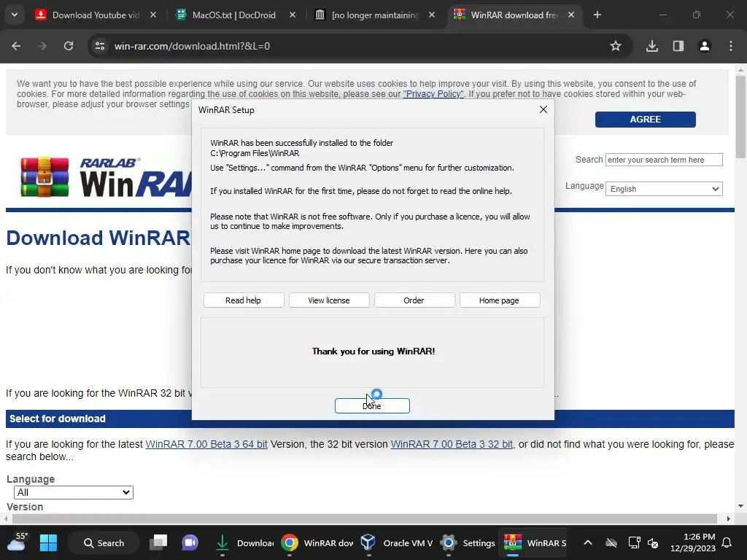Close the no longer maintaining tab
Viewport: 747px width, 560px height.
pyautogui.click(x=432, y=15)
